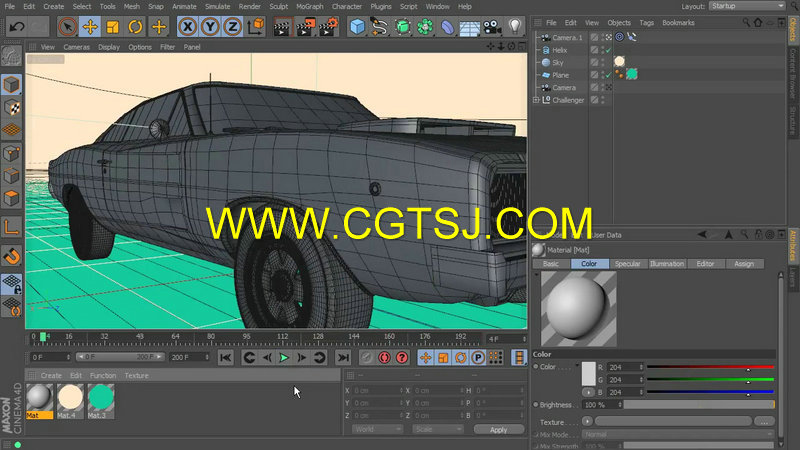Adjust the red R color slider
800x450 pixels.
[x=710, y=367]
